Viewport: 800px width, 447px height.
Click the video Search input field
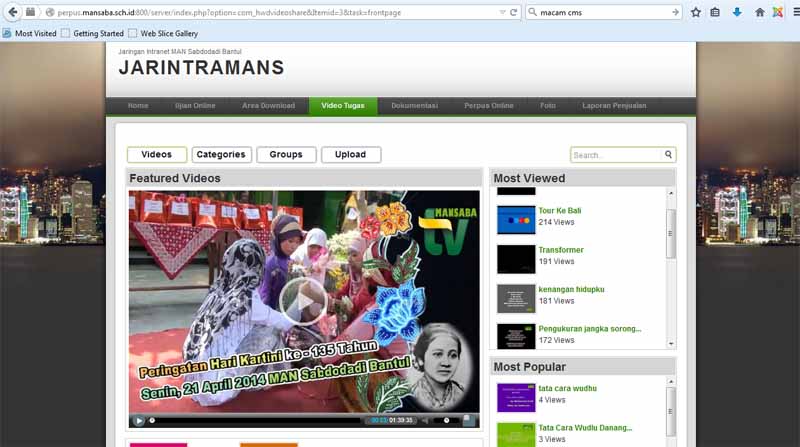[616, 155]
